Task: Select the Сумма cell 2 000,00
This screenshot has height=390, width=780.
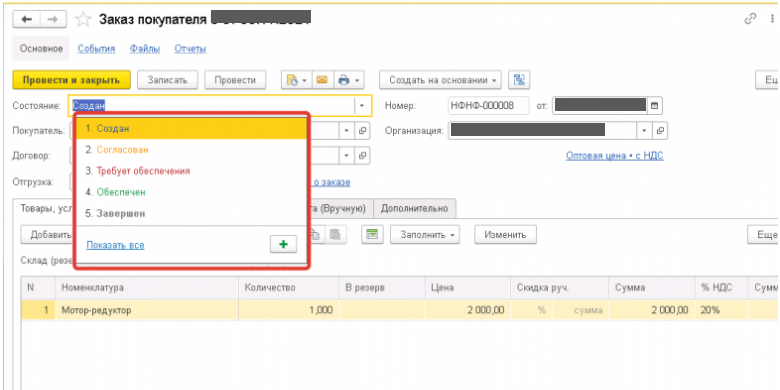Action: 652,310
